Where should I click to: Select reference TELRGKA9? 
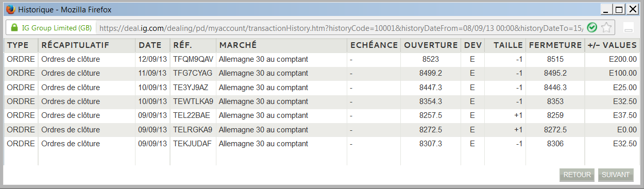coord(193,129)
